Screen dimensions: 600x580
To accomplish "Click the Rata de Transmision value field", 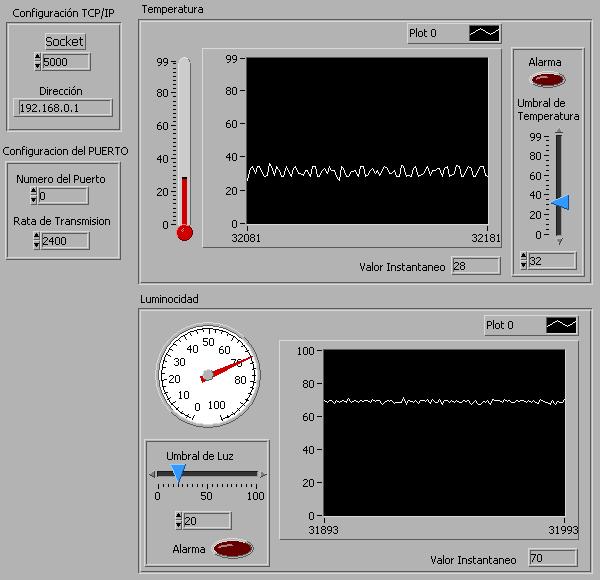I will coord(66,241).
